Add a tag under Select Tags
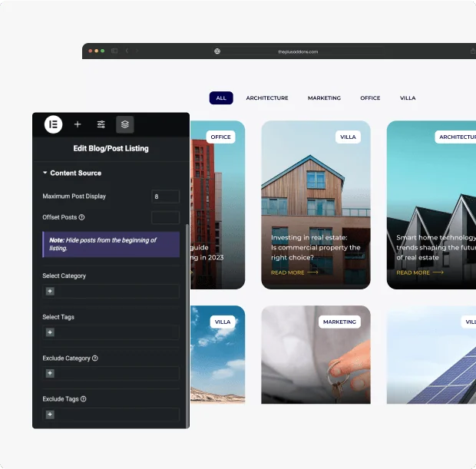Viewport: 476px width, 469px height. point(50,332)
